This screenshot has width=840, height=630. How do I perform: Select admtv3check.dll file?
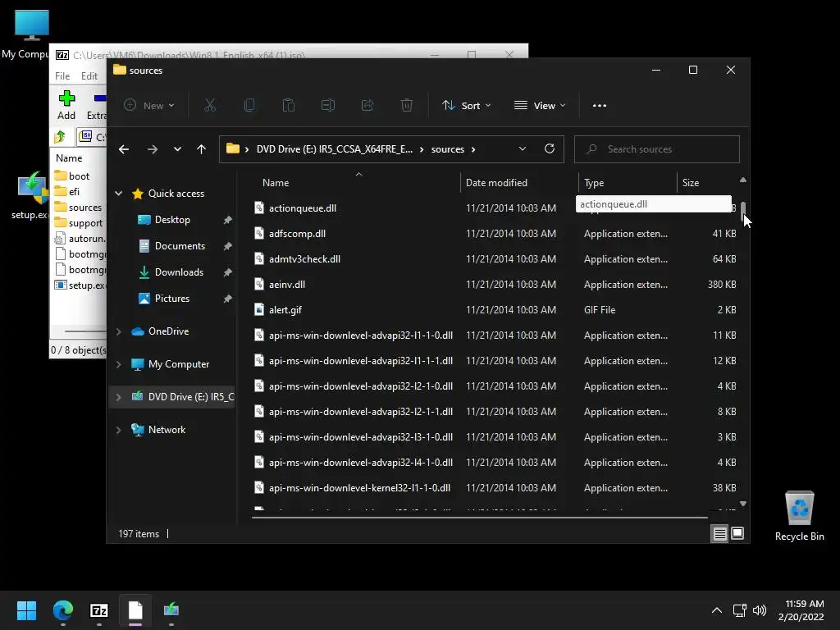coord(304,259)
